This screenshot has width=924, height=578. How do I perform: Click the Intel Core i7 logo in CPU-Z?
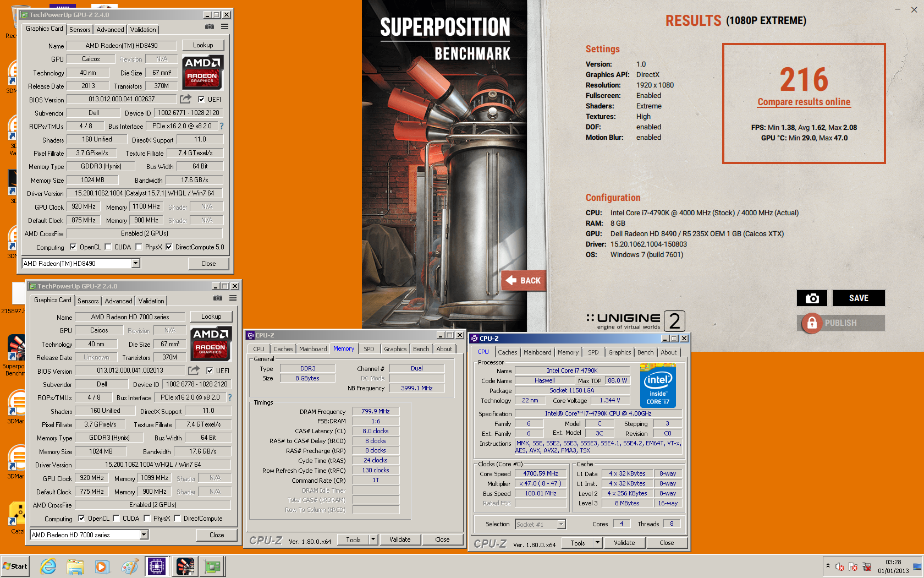pos(658,385)
